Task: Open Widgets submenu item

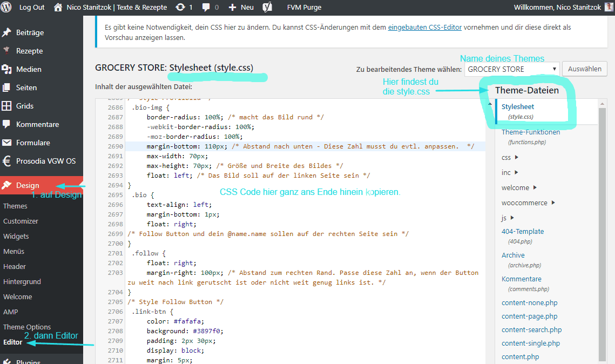Action: pyautogui.click(x=16, y=236)
